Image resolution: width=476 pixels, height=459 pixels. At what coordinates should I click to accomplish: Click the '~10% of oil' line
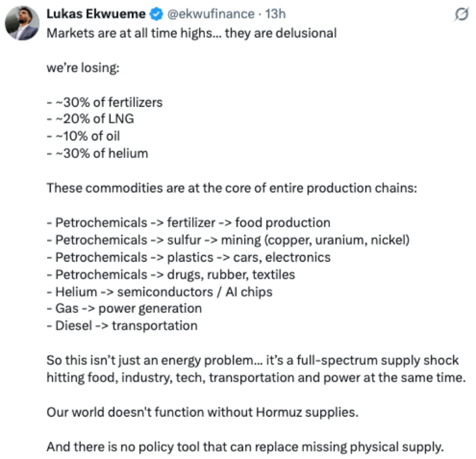tap(83, 136)
